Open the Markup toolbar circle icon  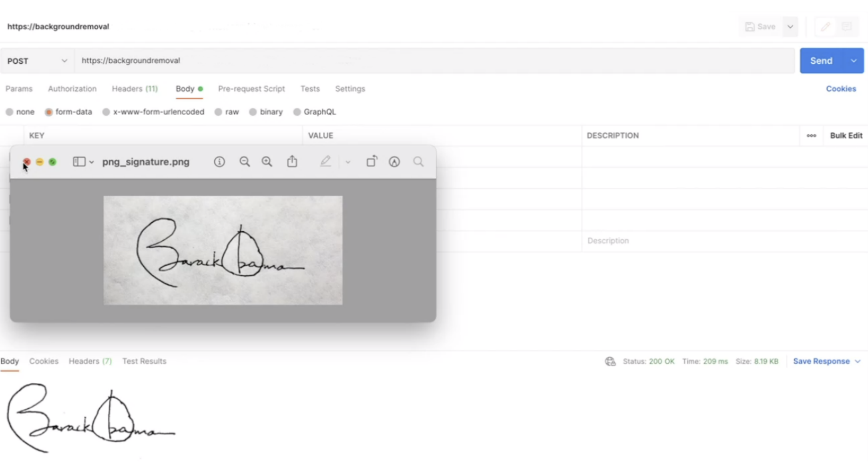click(x=394, y=162)
